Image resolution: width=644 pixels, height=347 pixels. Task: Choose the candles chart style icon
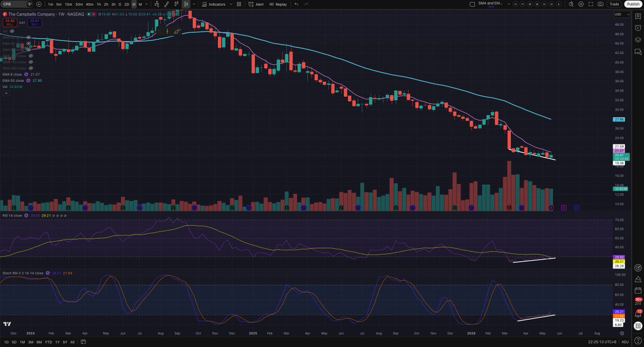pos(186,4)
